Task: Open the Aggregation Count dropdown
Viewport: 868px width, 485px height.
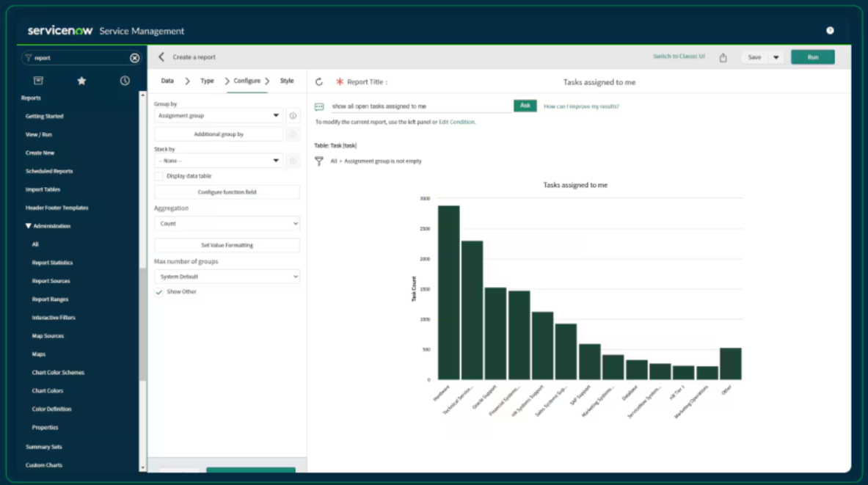Action: (227, 224)
